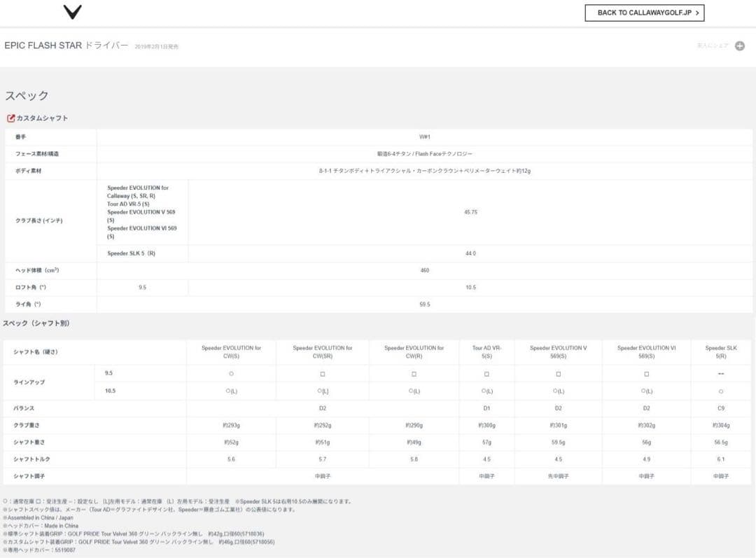This screenshot has width=756, height=558.
Task: Click the 約49g shaft weight
Action: 414,442
